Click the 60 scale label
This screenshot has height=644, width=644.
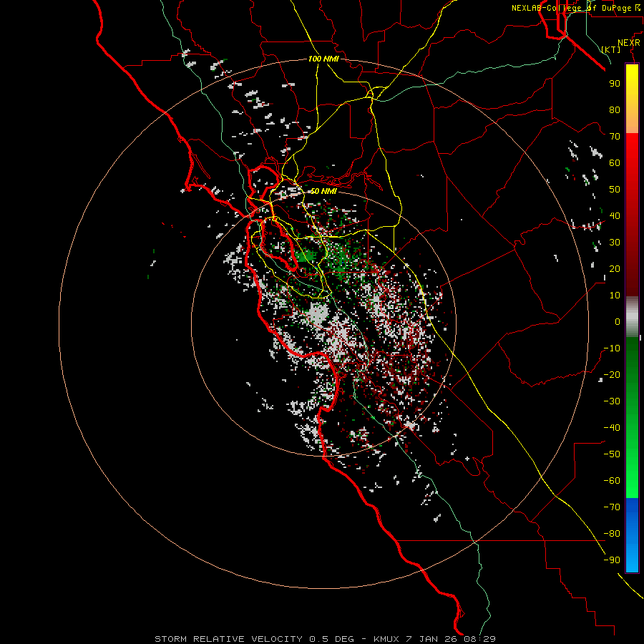coord(615,162)
